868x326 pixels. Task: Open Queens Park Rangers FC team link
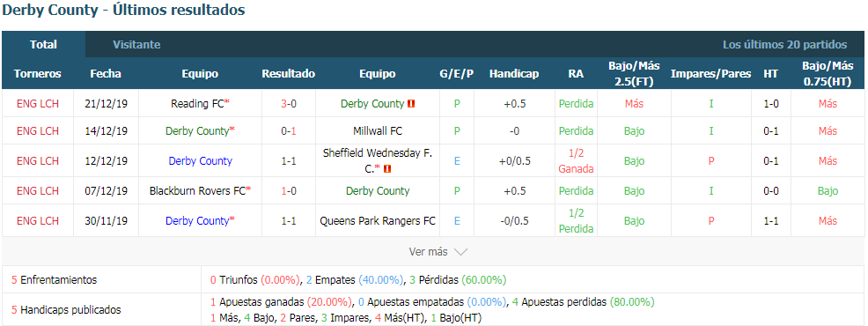(378, 221)
